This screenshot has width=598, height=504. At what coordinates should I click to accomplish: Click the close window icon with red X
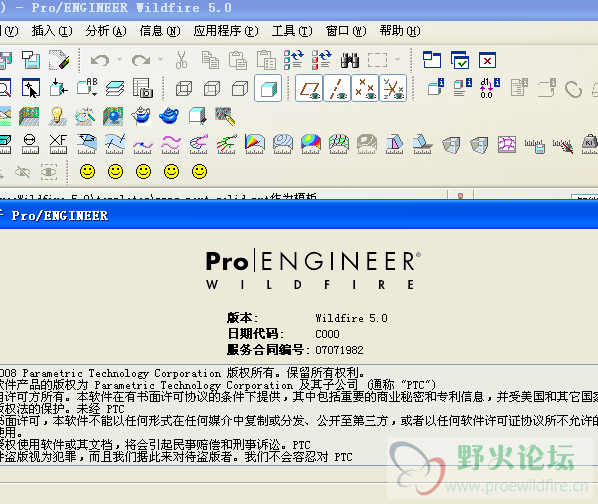[x=487, y=60]
